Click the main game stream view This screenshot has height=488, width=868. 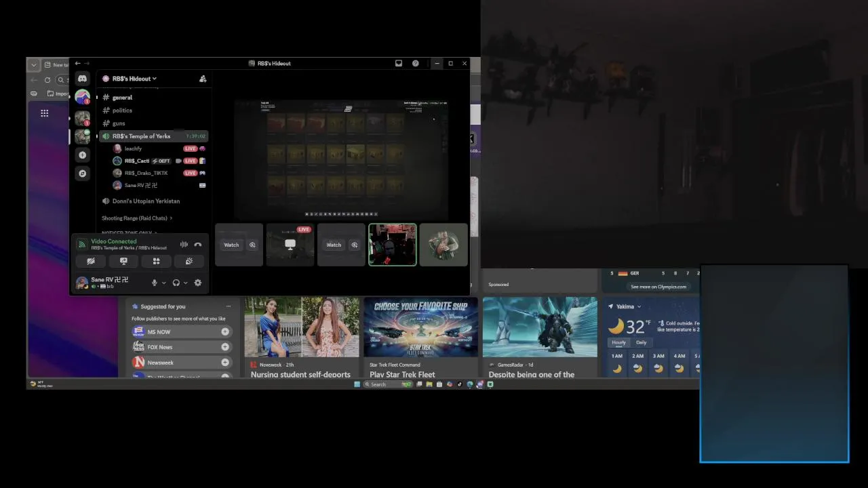[341, 160]
